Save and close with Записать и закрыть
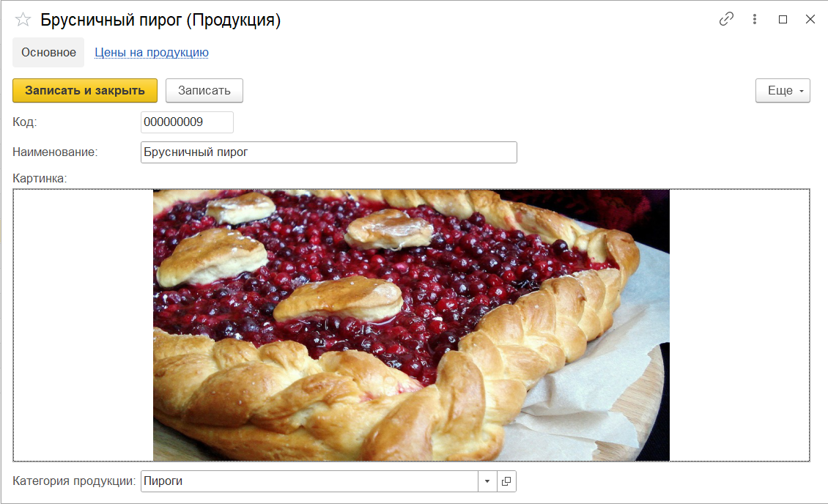Image resolution: width=828 pixels, height=504 pixels. point(85,91)
